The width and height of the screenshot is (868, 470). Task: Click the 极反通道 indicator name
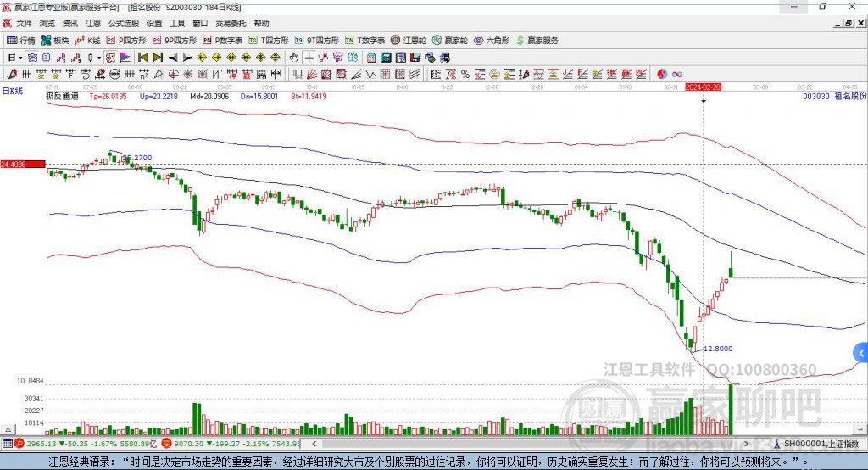pos(63,96)
